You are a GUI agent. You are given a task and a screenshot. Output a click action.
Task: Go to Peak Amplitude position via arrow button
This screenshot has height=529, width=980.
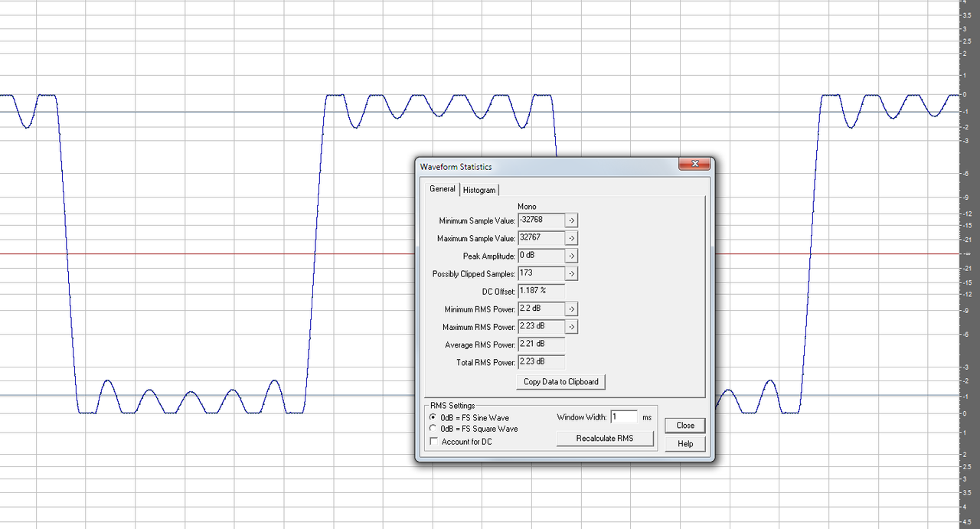point(571,256)
